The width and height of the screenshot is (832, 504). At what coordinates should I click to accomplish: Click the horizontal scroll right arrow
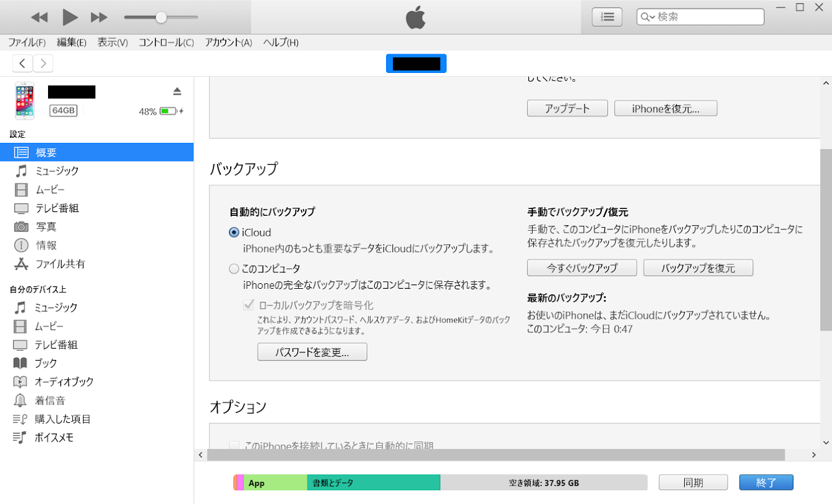[x=813, y=455]
